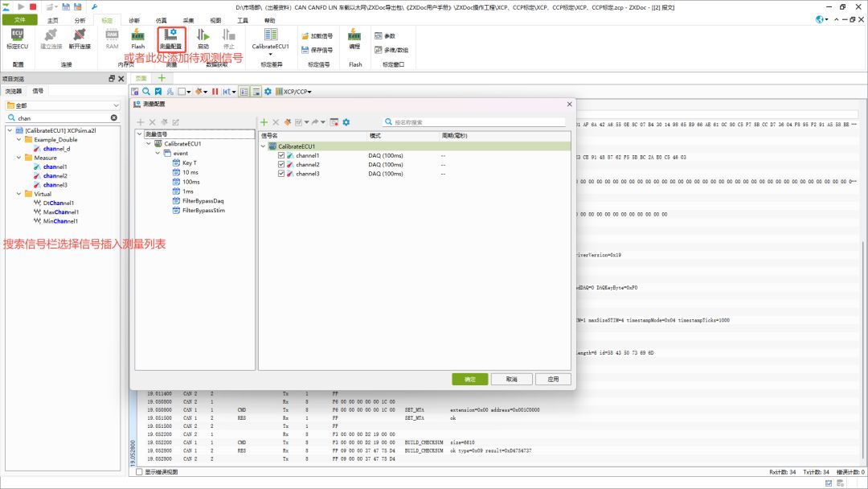
Task: Click the 模式 column header in dialog
Action: pyautogui.click(x=403, y=136)
